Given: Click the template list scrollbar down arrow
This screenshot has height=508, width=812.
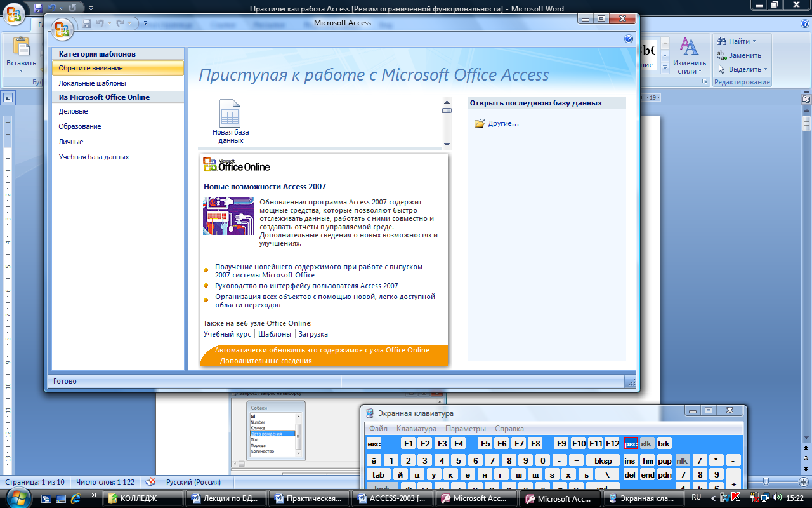Looking at the screenshot, I should pos(447,144).
